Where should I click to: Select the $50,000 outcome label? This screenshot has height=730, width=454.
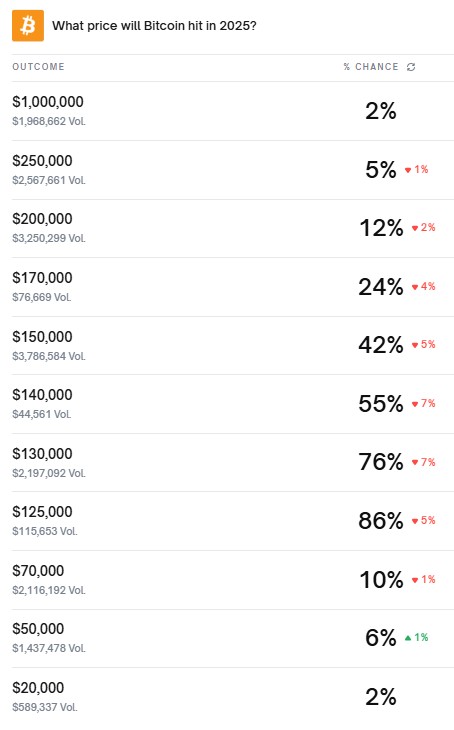coord(38,629)
